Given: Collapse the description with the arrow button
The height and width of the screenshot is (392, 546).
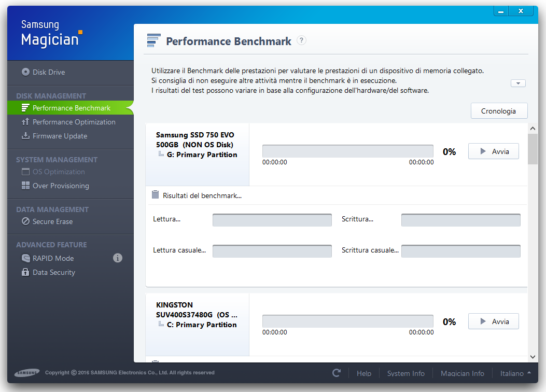Looking at the screenshot, I should point(518,83).
